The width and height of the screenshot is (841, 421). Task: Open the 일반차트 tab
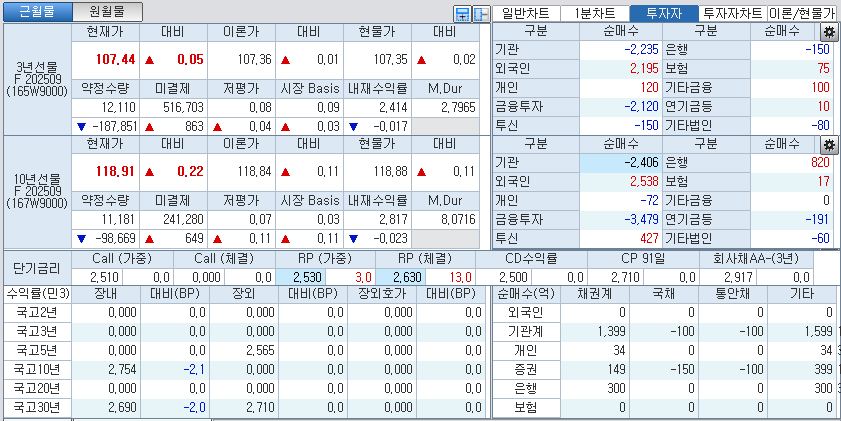point(526,13)
